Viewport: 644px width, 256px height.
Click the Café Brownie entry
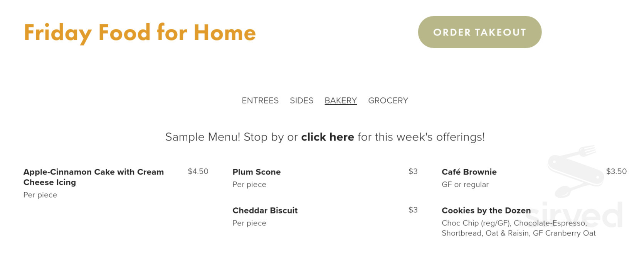pyautogui.click(x=469, y=172)
